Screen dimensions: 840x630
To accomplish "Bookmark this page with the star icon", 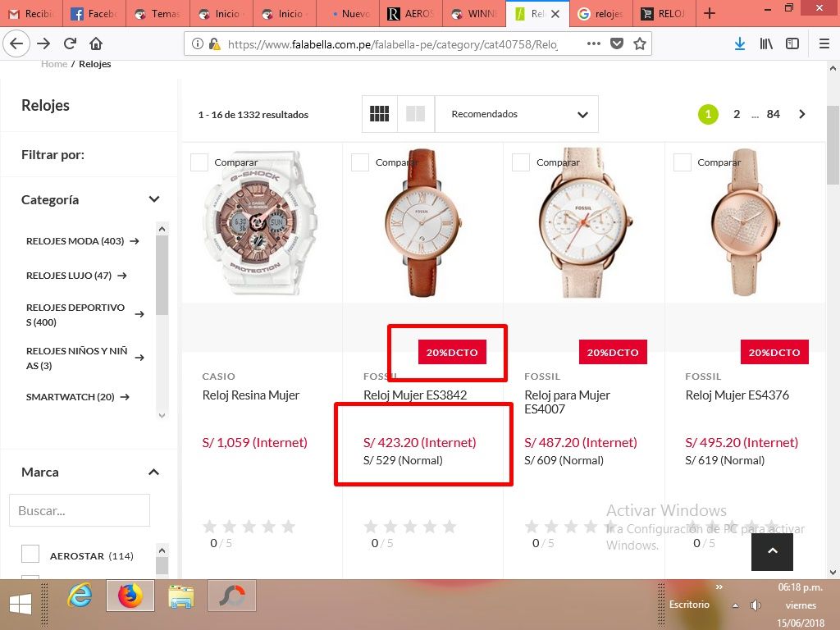I will (640, 44).
